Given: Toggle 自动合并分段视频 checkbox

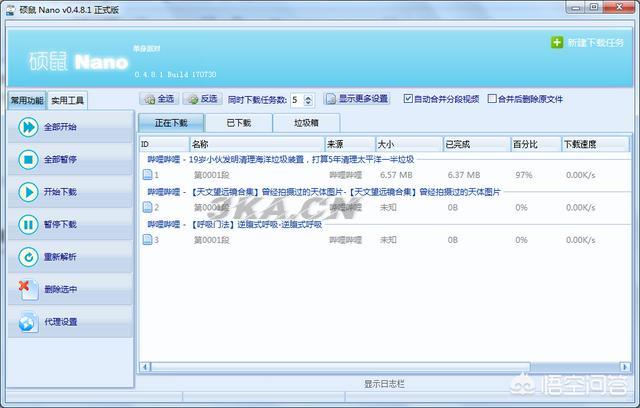Looking at the screenshot, I should point(408,98).
